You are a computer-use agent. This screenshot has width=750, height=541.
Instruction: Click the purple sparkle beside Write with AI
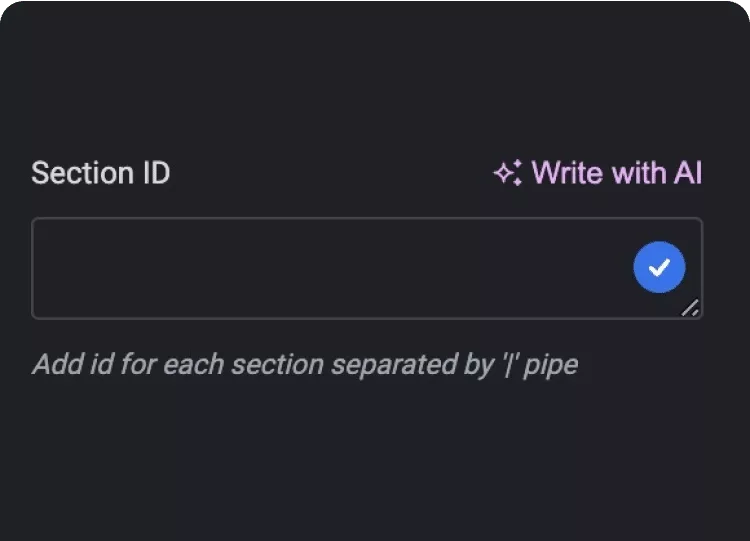point(508,172)
